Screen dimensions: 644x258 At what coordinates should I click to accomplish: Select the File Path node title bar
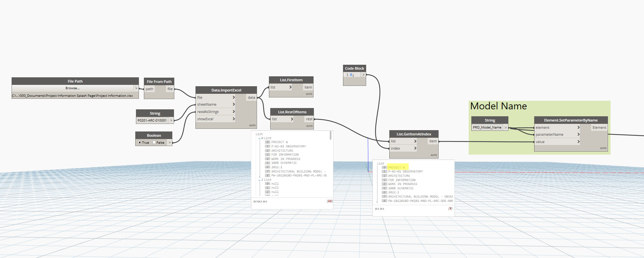[x=75, y=81]
